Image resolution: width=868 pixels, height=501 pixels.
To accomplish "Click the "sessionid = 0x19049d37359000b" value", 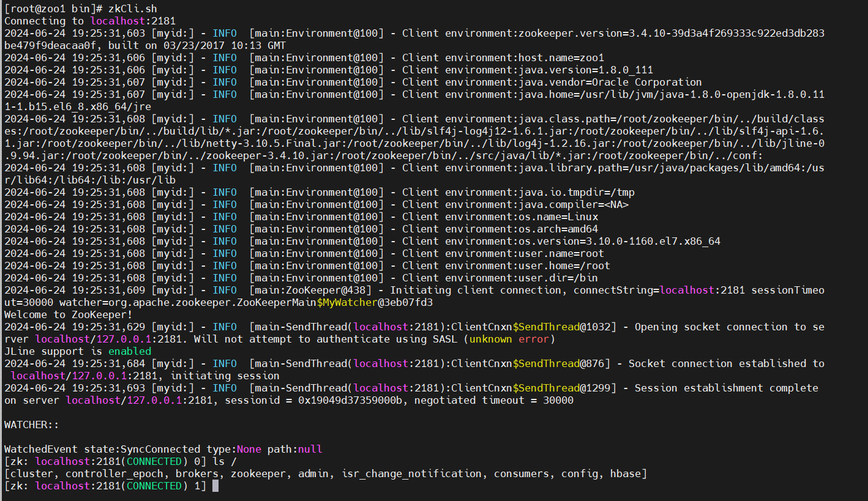I will coord(313,400).
